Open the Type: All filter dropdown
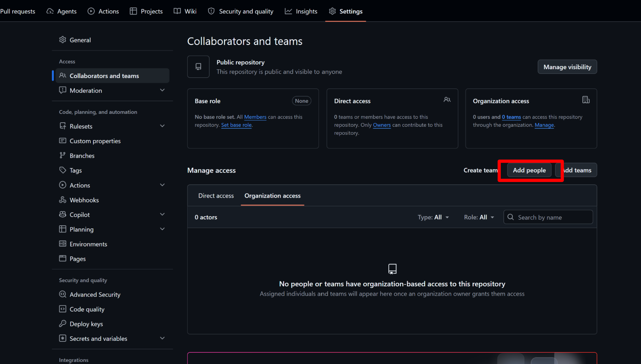The image size is (641, 364). click(433, 217)
